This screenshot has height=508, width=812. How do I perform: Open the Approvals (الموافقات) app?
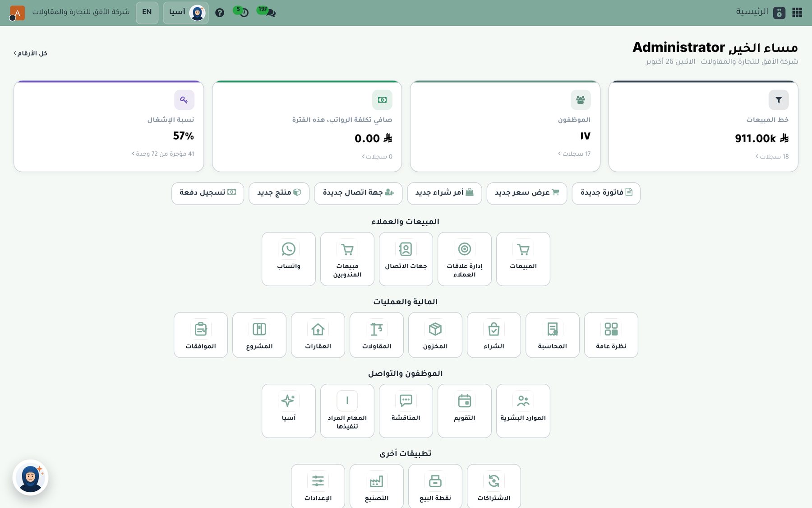point(201,335)
